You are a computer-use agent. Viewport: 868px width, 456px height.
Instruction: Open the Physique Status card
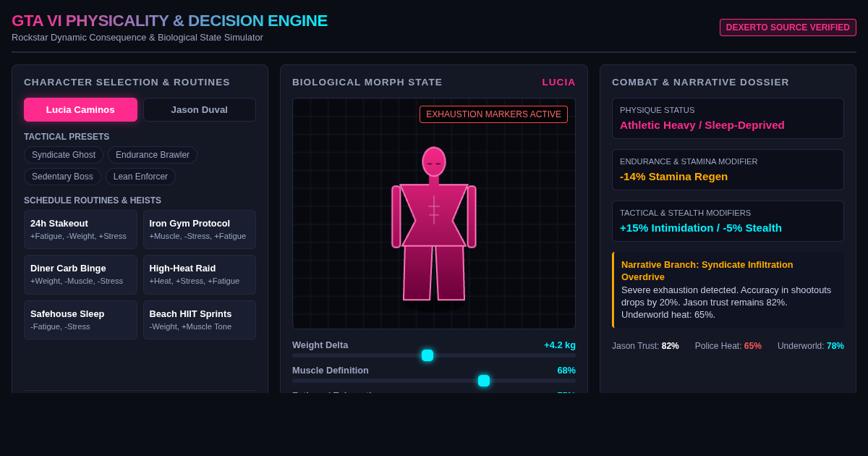click(x=728, y=119)
